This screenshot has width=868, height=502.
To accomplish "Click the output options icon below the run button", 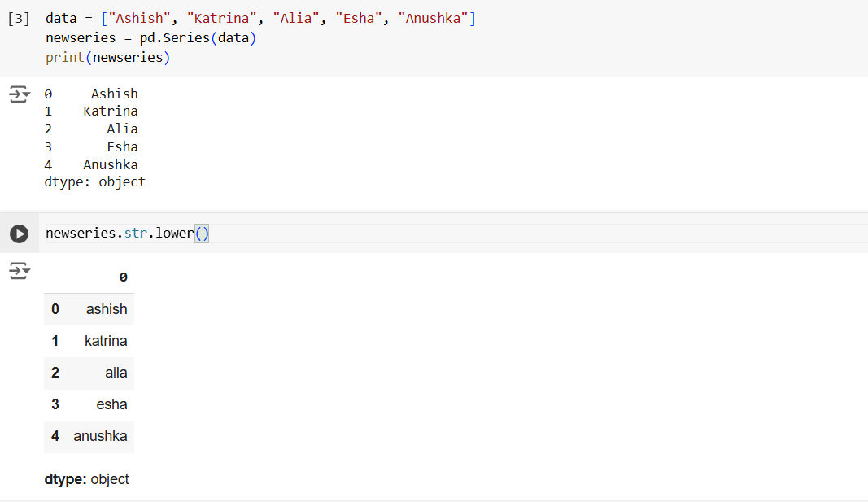I will tap(20, 271).
